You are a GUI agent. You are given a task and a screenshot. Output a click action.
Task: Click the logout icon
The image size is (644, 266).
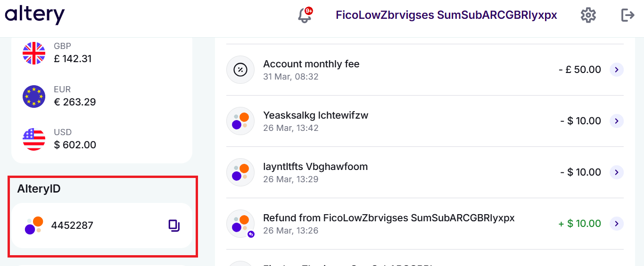(627, 15)
